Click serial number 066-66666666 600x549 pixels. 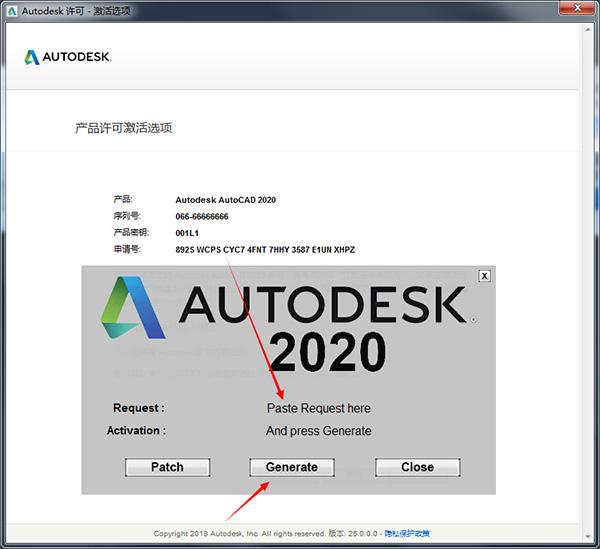tap(202, 217)
